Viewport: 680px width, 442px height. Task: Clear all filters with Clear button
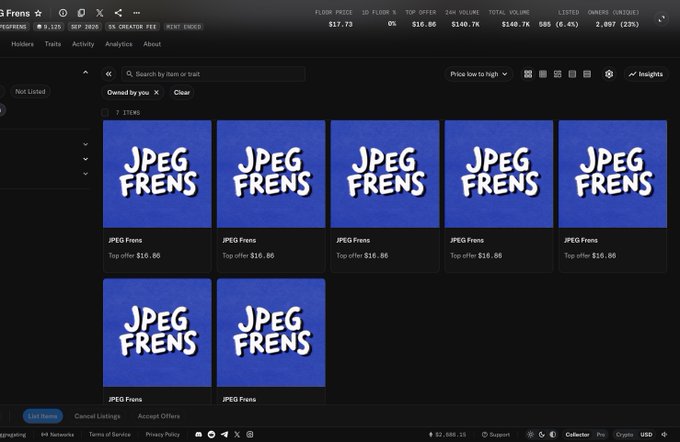tap(182, 92)
